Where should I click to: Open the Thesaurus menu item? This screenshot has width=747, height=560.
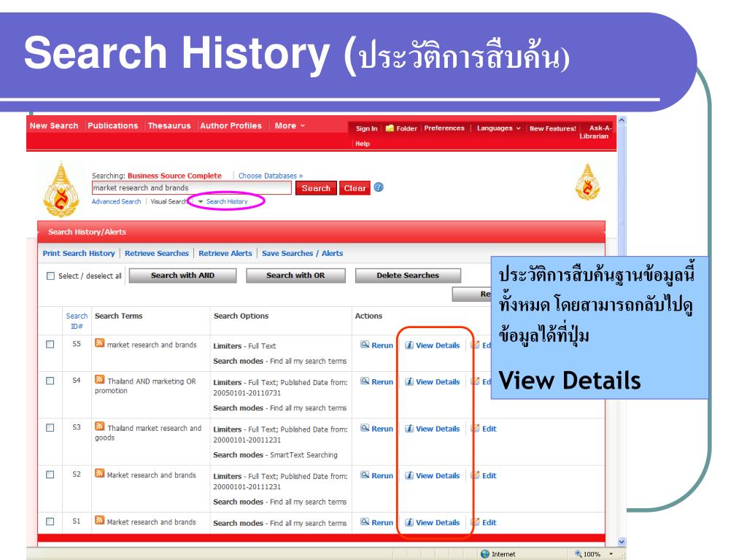[x=169, y=125]
